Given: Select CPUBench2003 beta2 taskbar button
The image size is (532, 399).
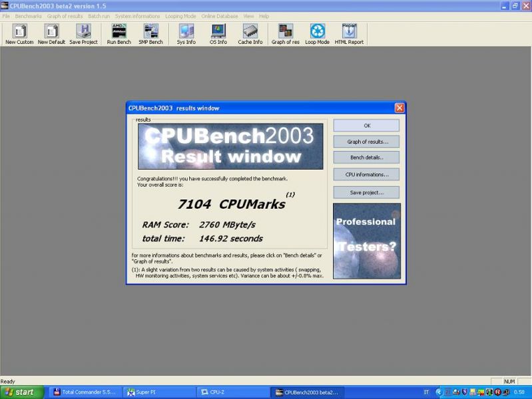Looking at the screenshot, I should pyautogui.click(x=308, y=392).
